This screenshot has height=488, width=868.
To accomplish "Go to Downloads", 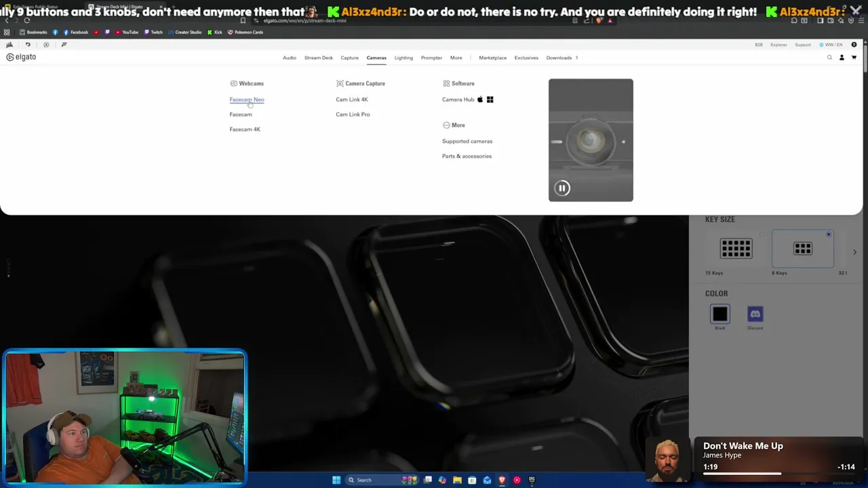I will click(x=559, y=58).
